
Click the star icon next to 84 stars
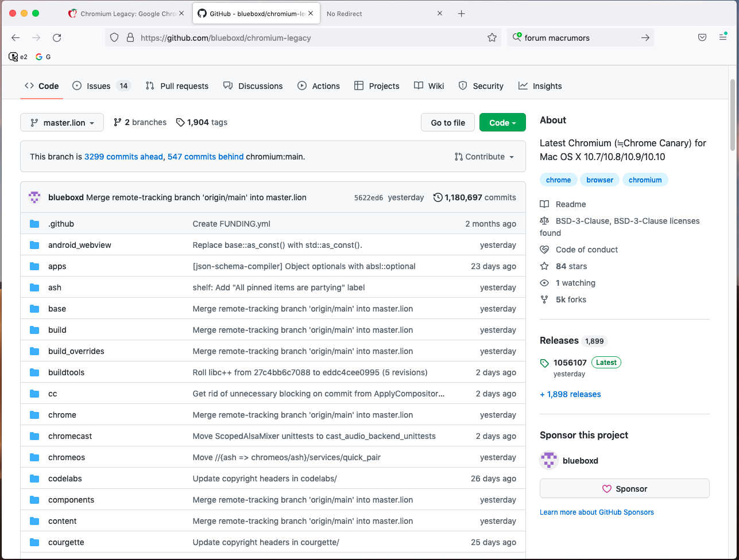click(x=544, y=266)
